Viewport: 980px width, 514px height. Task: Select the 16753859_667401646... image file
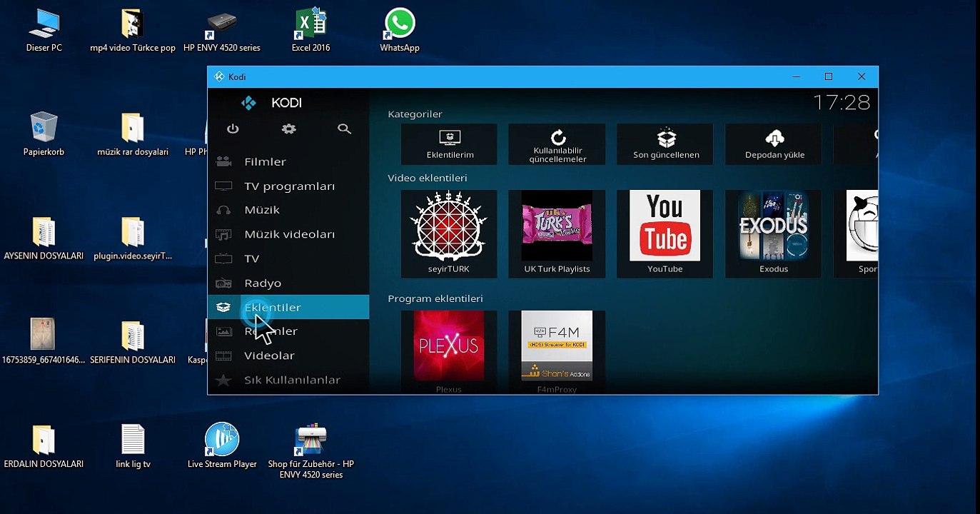coord(44,343)
